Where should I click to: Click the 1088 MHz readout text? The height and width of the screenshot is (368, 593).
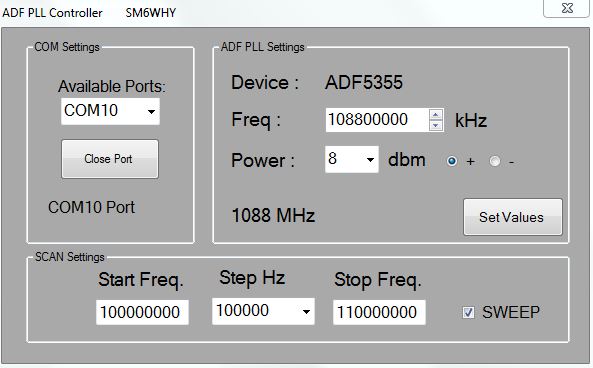pos(273,216)
